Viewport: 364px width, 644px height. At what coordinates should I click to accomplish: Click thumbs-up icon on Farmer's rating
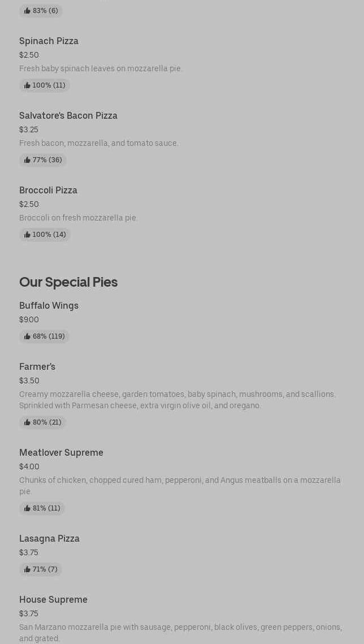tap(27, 422)
